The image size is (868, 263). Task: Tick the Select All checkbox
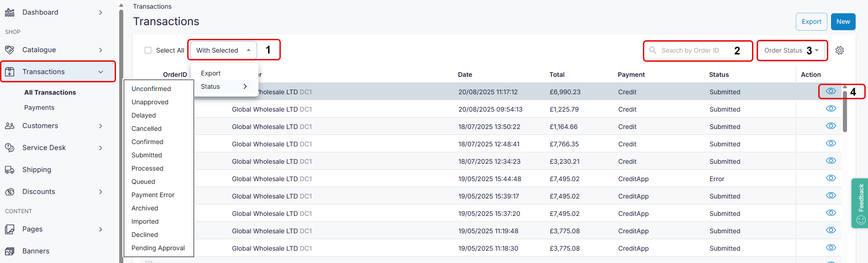point(148,50)
